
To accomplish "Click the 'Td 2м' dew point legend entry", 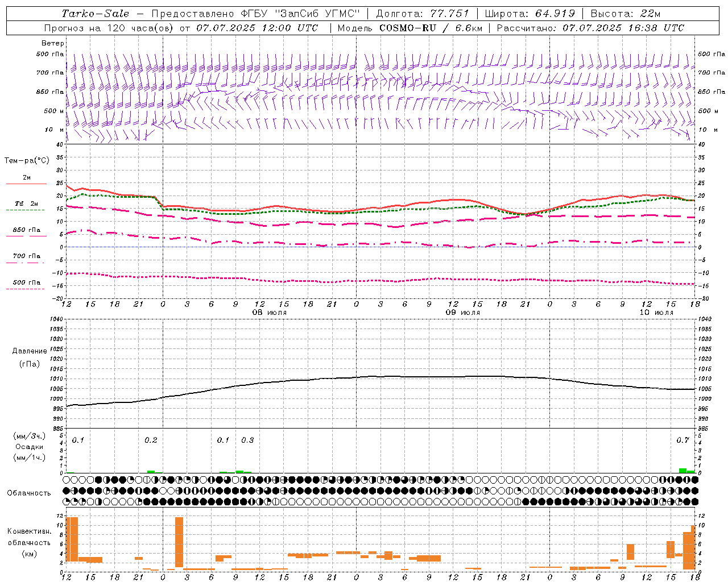I will [26, 203].
